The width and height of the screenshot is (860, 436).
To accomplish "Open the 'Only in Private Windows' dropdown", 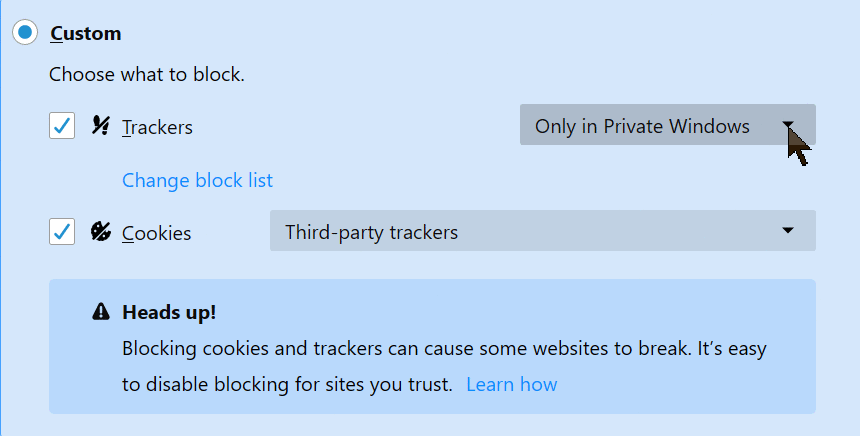I will point(667,125).
